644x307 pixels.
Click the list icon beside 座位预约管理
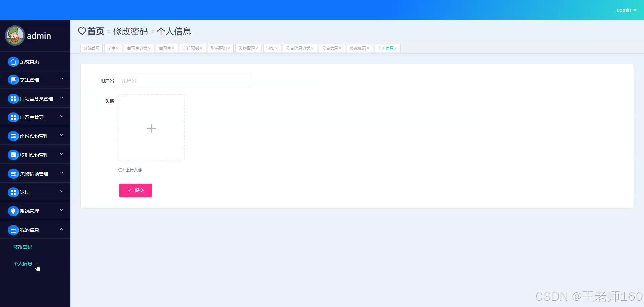(x=13, y=136)
